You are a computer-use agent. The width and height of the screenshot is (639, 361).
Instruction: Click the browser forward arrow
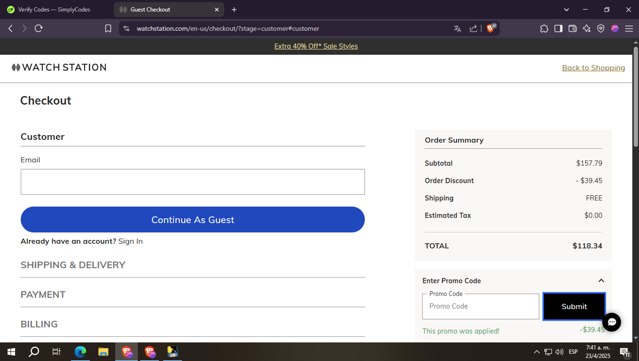24,28
